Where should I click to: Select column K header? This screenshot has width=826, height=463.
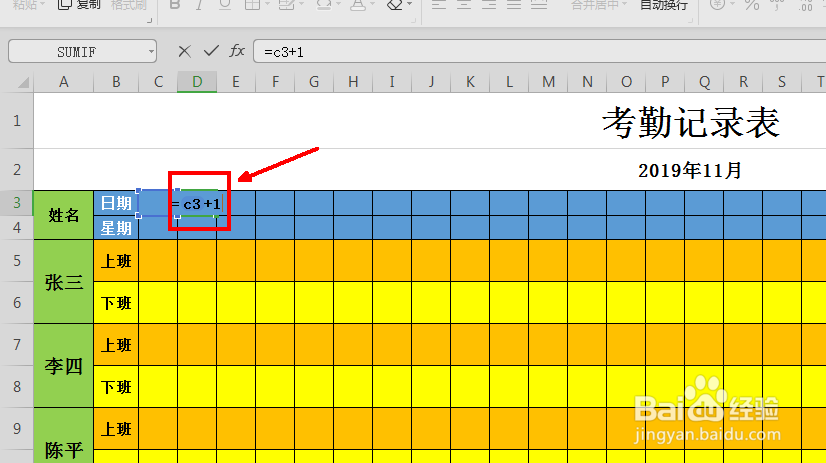tap(470, 82)
